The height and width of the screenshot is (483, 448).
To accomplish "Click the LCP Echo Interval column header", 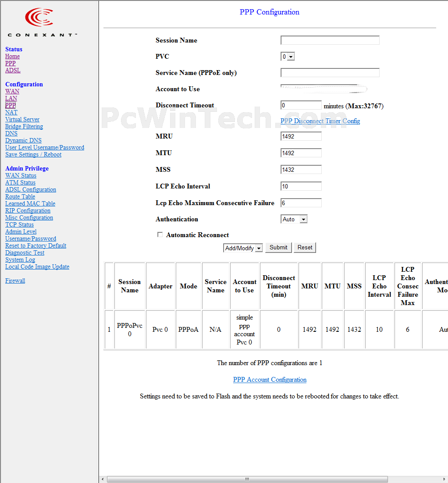I will click(379, 286).
